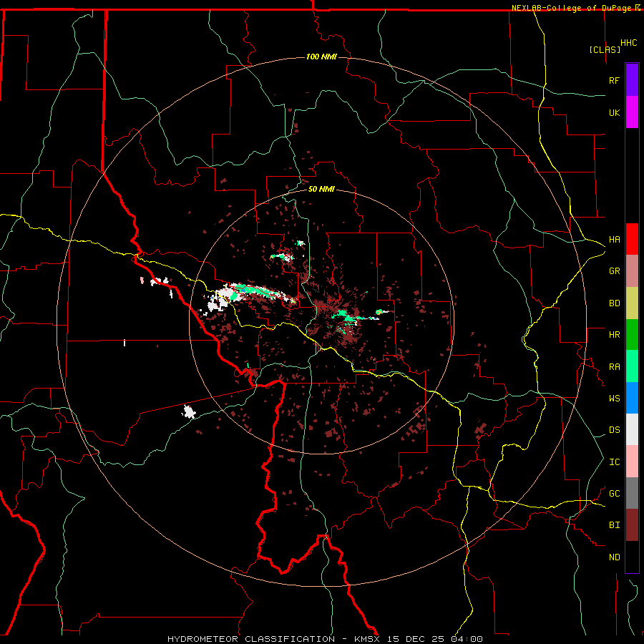Click the "[CLAS]" units label

click(605, 50)
